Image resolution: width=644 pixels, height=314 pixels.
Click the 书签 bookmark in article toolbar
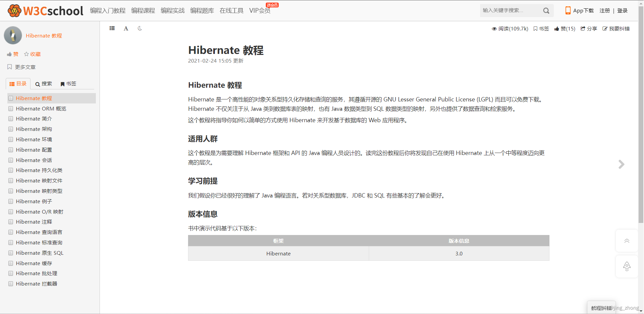(541, 29)
